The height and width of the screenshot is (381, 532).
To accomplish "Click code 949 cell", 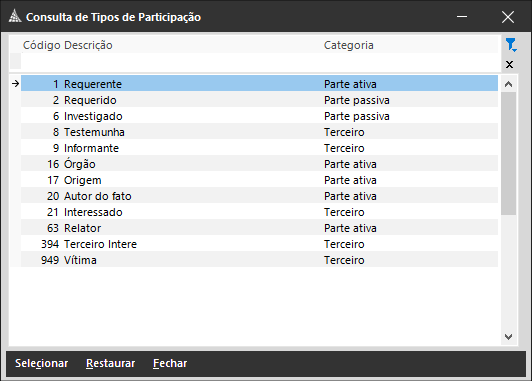I will point(50,260).
